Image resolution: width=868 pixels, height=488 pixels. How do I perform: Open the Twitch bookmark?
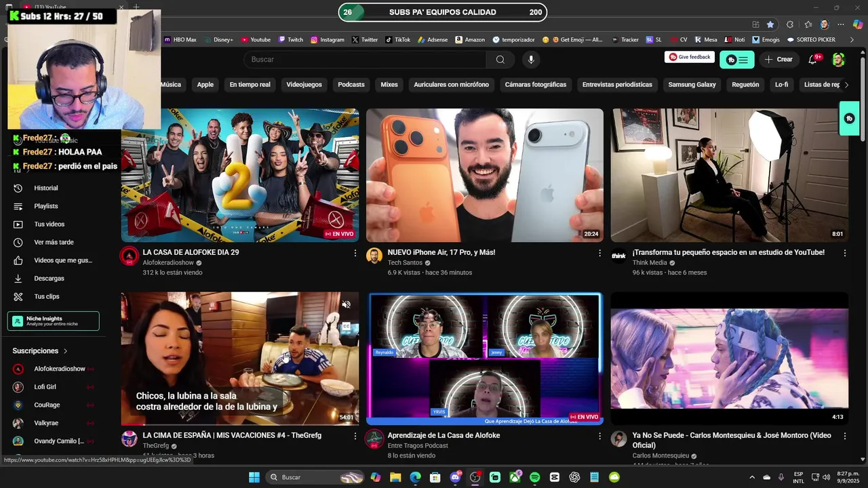290,40
